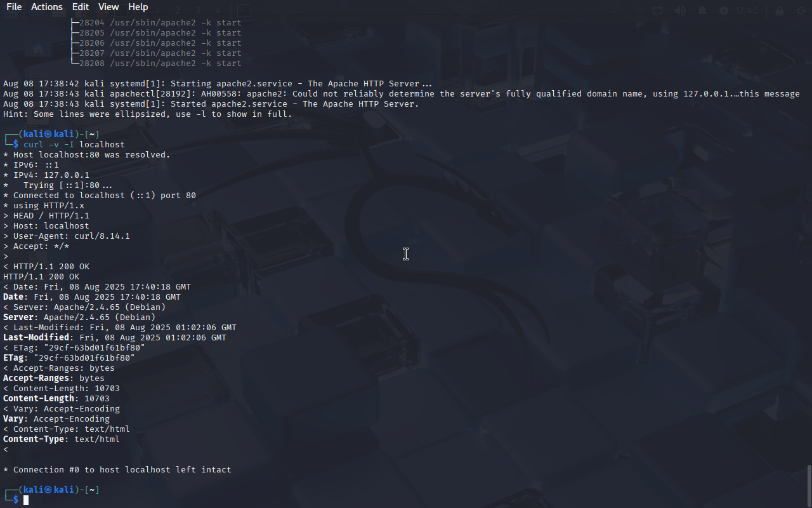Click the cursor at the bottom shell prompt
This screenshot has width=812, height=508.
[x=26, y=500]
